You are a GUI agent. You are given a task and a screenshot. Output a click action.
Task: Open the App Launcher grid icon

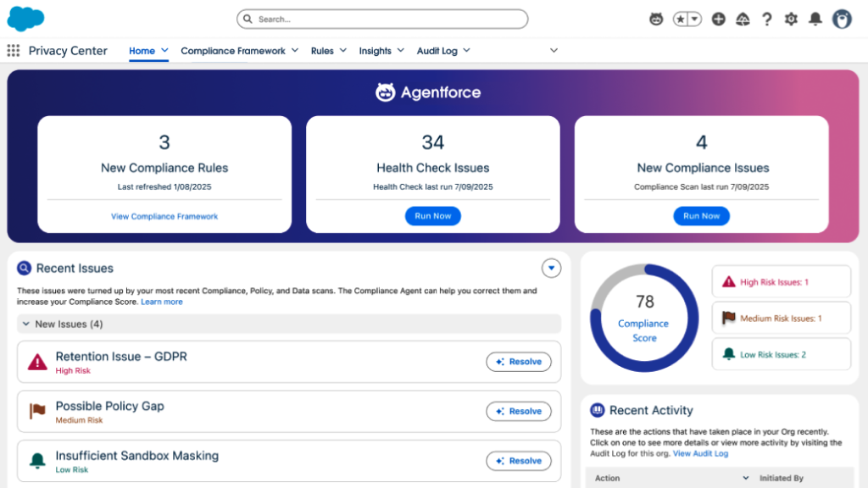[x=14, y=51]
